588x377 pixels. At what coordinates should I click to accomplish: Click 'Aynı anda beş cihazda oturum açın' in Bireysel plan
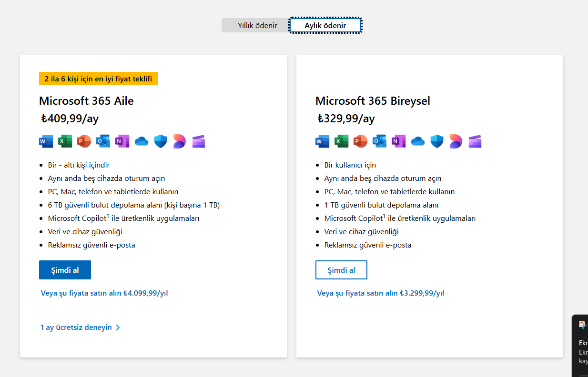[x=383, y=179]
